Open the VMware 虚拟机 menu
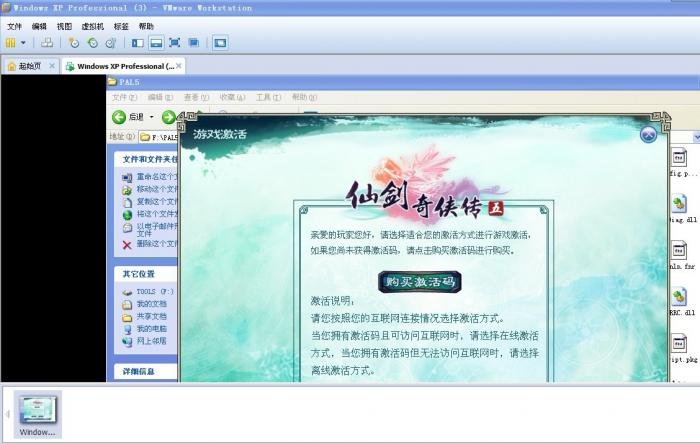Image resolution: width=700 pixels, height=443 pixels. click(92, 26)
